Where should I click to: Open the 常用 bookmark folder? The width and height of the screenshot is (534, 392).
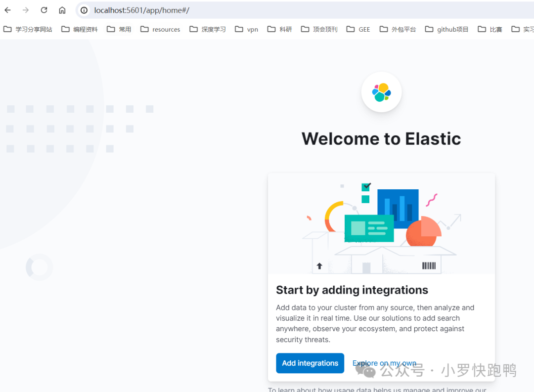click(119, 29)
